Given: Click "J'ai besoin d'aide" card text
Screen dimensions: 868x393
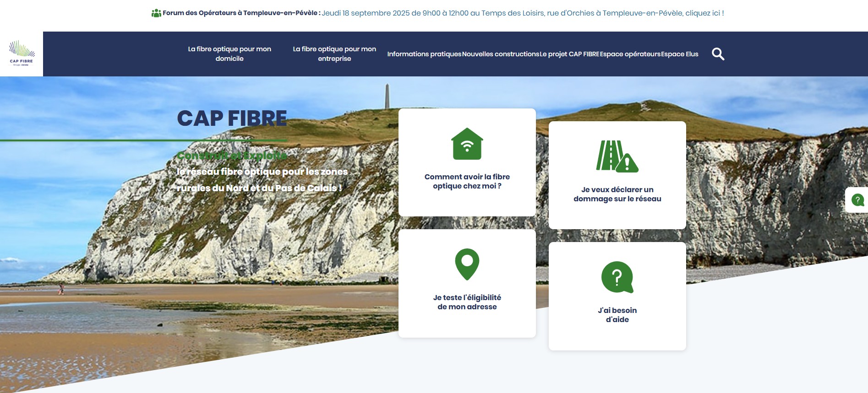Looking at the screenshot, I should pyautogui.click(x=617, y=315).
